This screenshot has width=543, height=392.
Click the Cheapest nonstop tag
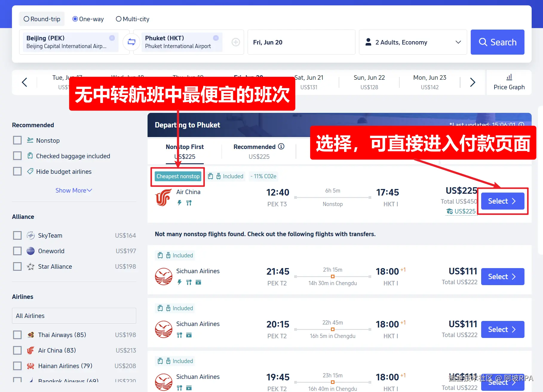178,176
